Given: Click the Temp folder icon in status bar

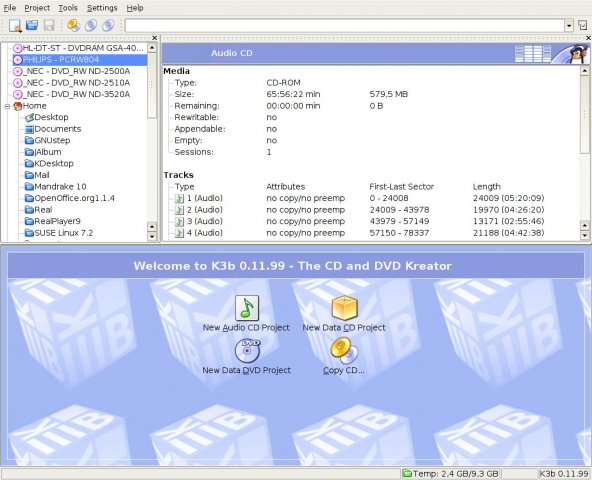Looking at the screenshot, I should pos(407,473).
